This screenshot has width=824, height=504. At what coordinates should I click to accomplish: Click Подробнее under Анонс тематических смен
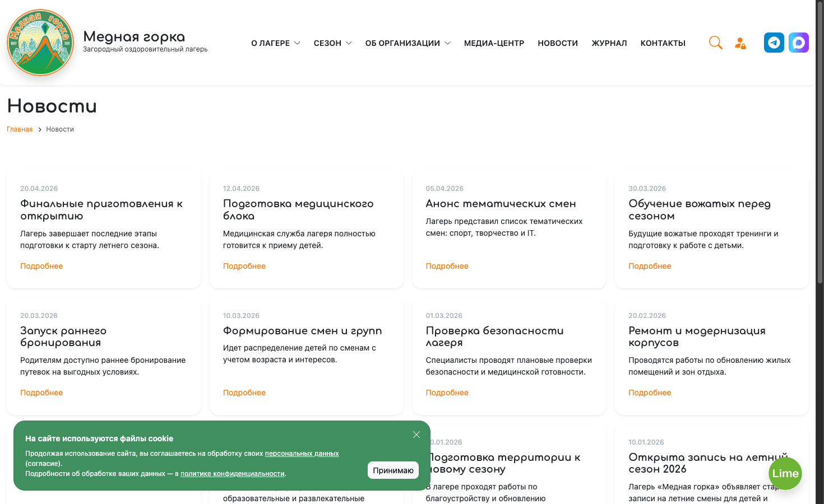coord(447,266)
